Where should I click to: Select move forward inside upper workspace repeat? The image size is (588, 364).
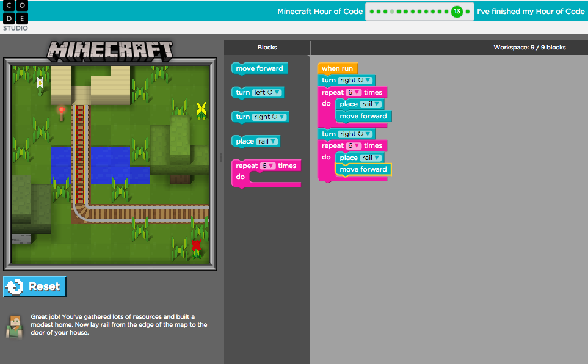(363, 116)
